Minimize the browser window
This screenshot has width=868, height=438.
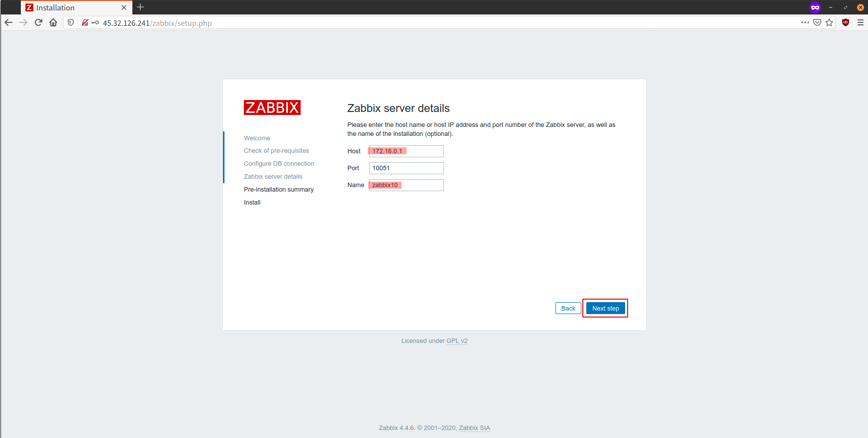tap(831, 7)
